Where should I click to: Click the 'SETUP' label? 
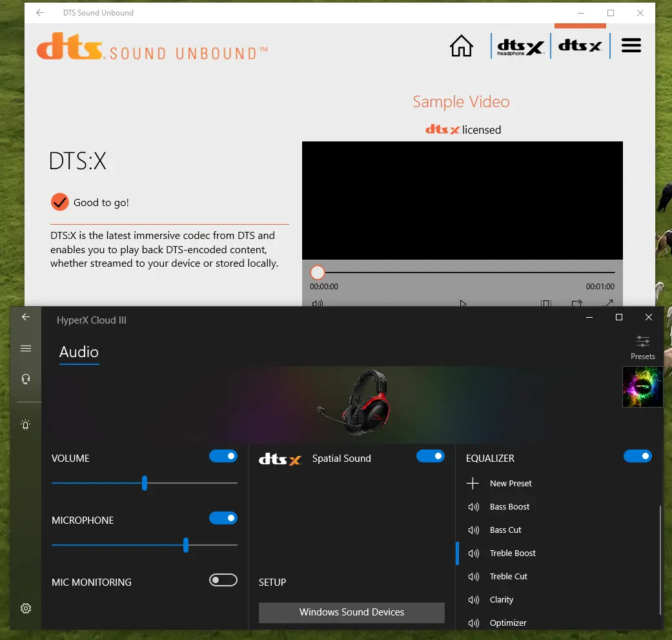pos(272,582)
